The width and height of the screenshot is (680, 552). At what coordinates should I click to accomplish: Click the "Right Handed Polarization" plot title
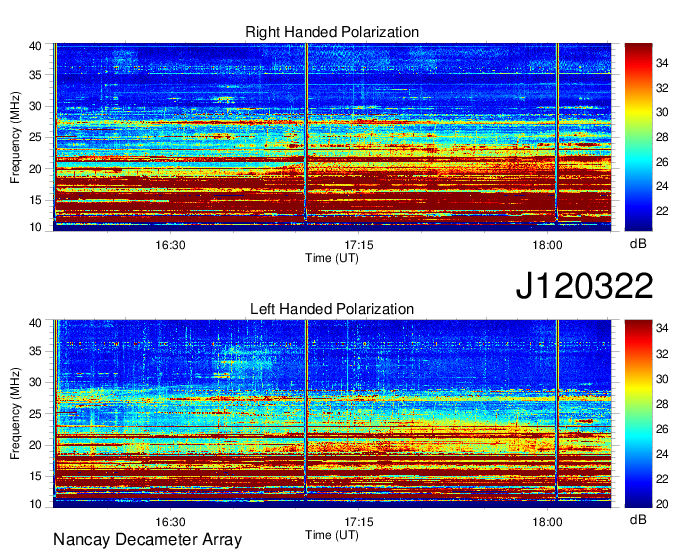point(332,32)
